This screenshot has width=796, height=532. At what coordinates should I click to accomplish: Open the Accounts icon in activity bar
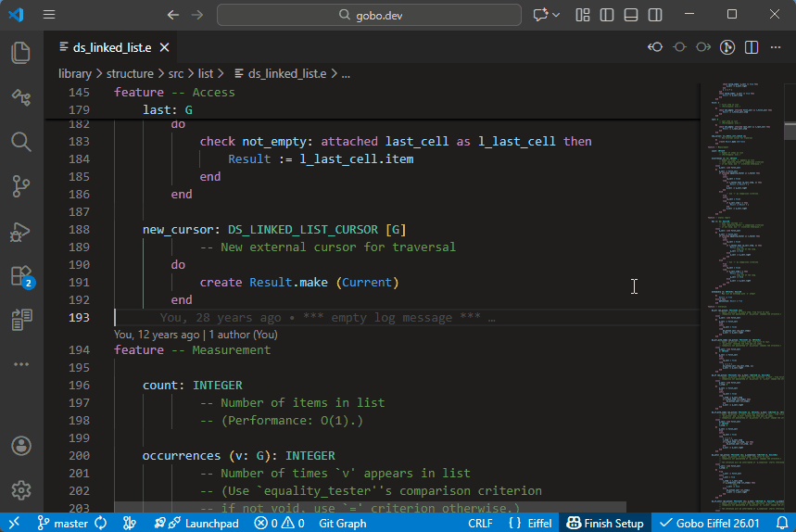[x=20, y=446]
